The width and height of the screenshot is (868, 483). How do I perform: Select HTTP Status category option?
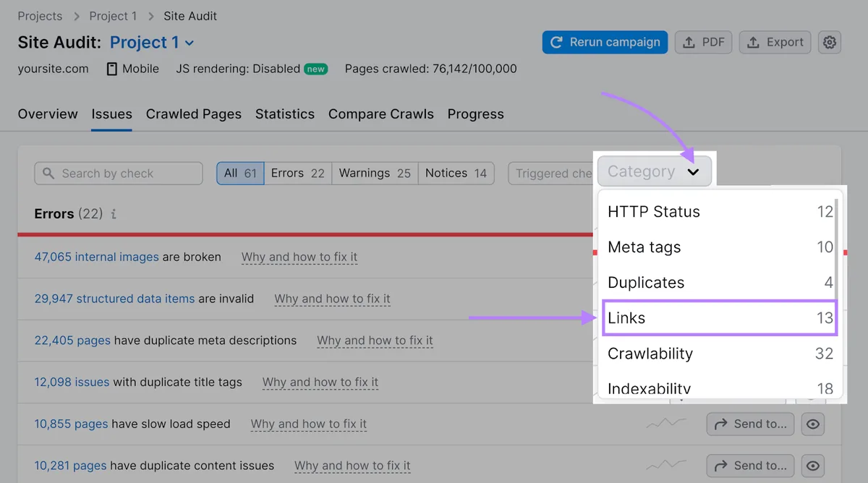coord(720,212)
